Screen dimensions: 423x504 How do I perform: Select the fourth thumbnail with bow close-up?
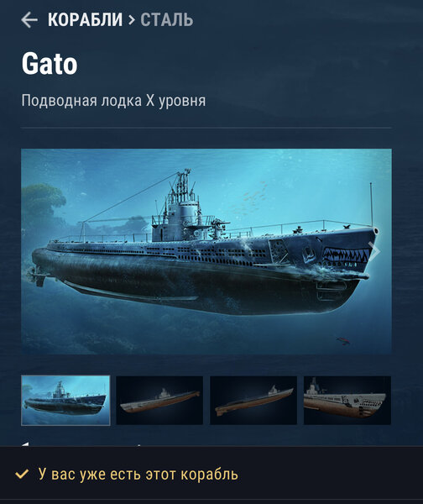[x=347, y=400]
